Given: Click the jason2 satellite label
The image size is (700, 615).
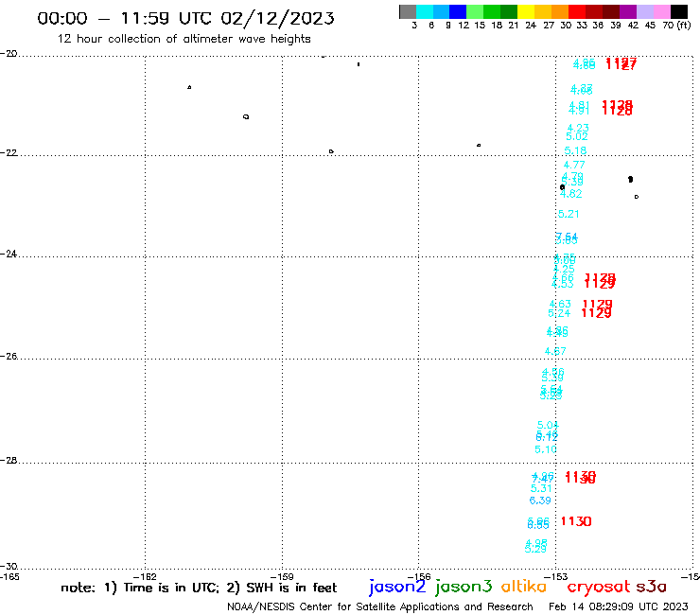Looking at the screenshot, I should click(x=397, y=587).
